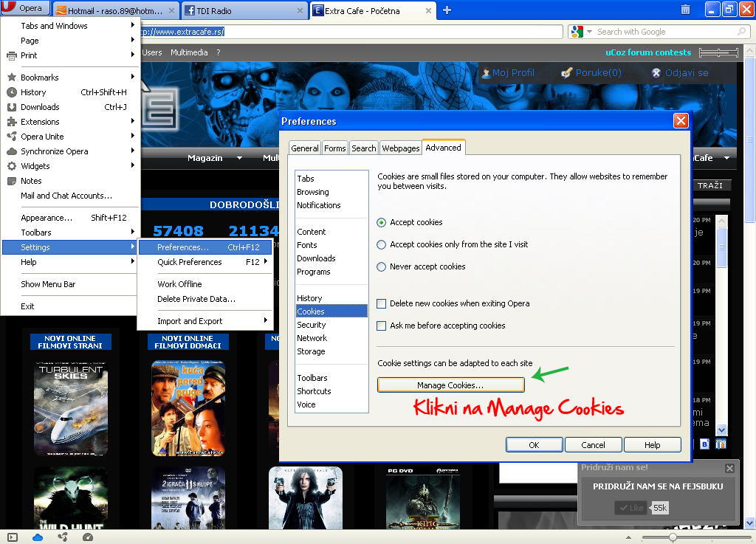The image size is (756, 544).
Task: Click the Opera Turbo status bar icon
Action: 88,537
